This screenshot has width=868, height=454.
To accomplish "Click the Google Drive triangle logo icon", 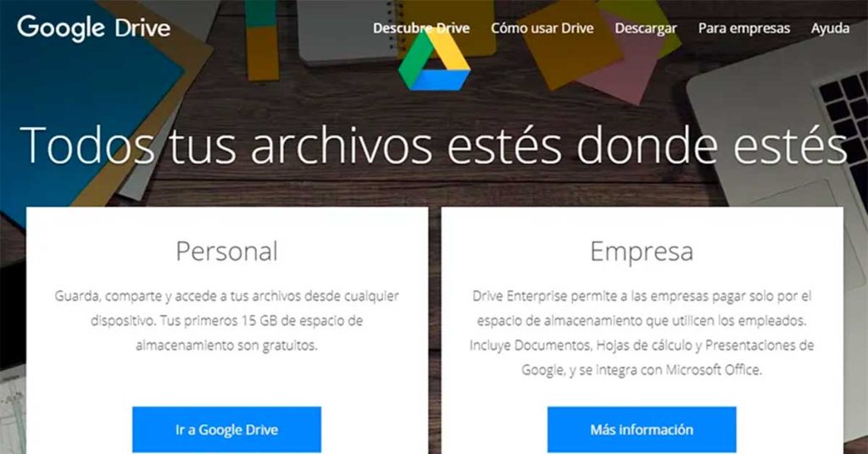I will [x=434, y=61].
